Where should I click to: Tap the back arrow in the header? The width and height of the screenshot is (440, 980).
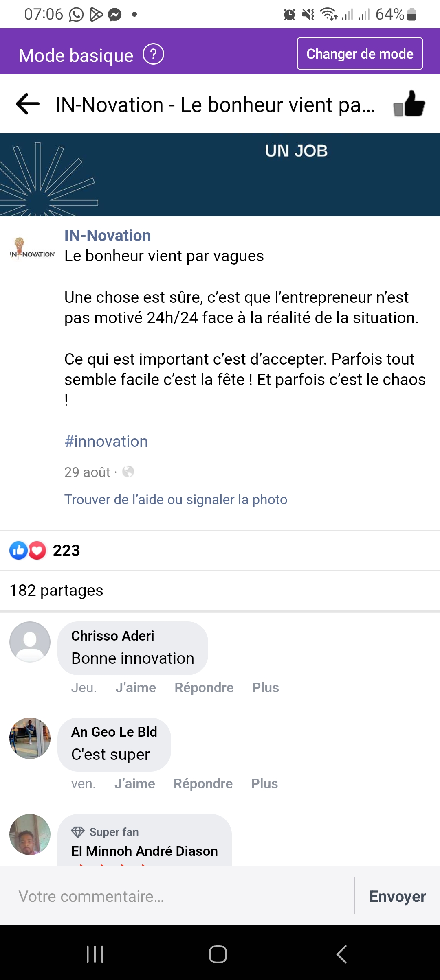[28, 104]
